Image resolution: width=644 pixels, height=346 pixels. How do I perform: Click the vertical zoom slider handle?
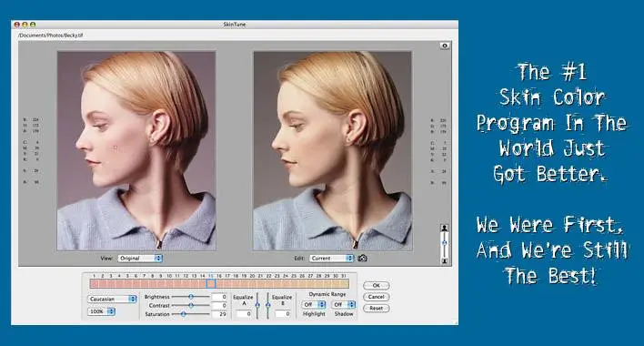445,243
